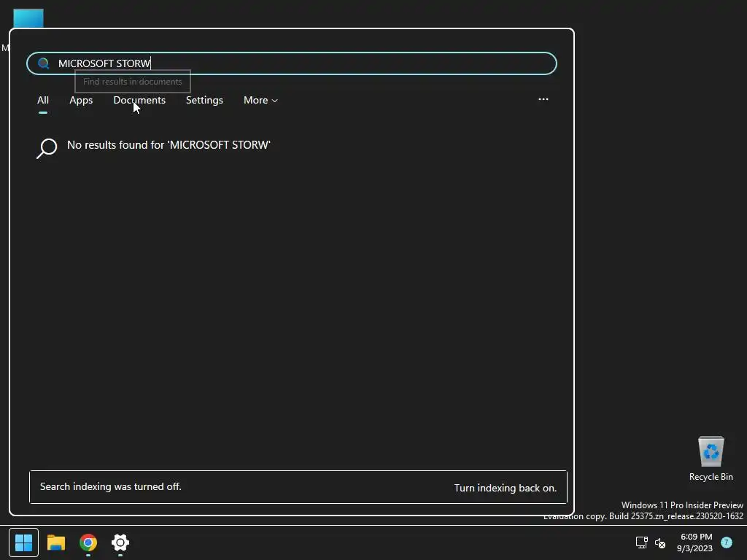Open Settings gear from the taskbar
The image size is (747, 560).
(x=120, y=542)
